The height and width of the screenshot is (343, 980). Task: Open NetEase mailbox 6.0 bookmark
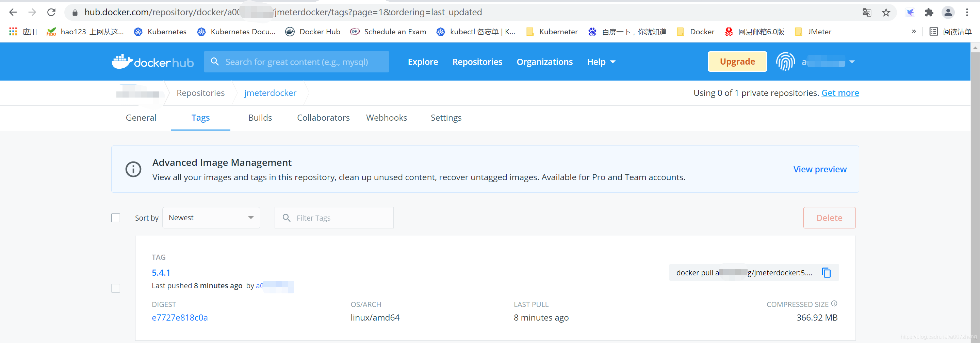(x=754, y=32)
